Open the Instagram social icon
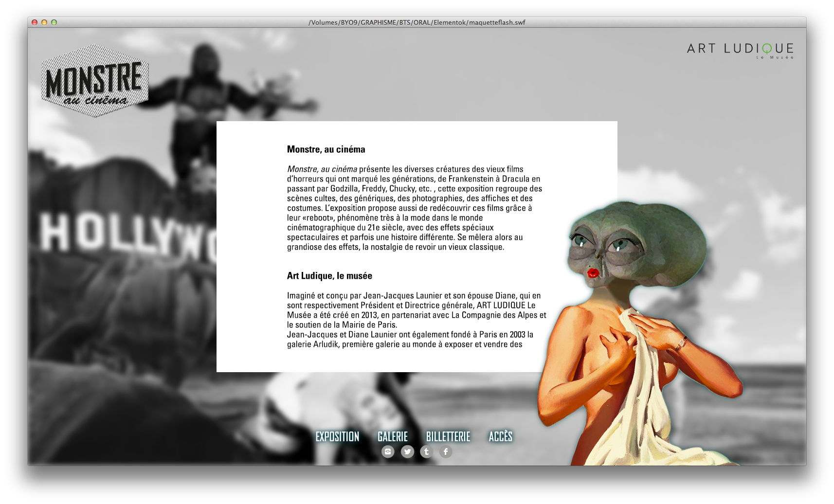Image resolution: width=834 pixels, height=504 pixels. tap(388, 452)
